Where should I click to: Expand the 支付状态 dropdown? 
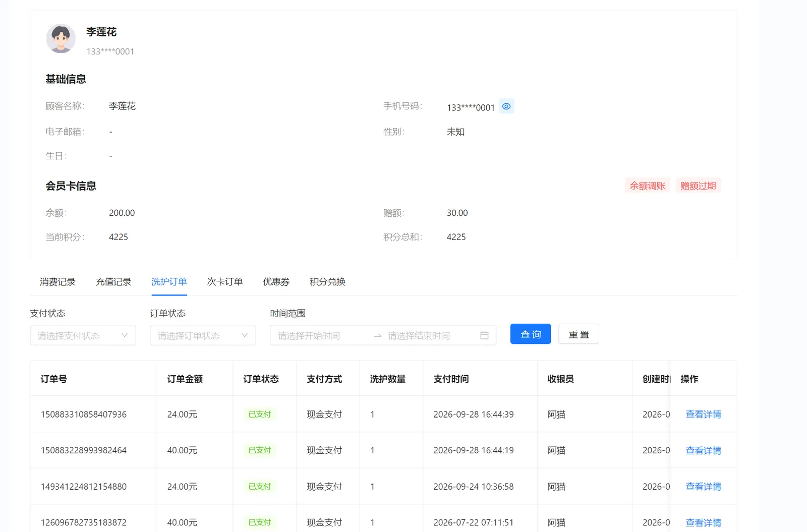(x=83, y=335)
